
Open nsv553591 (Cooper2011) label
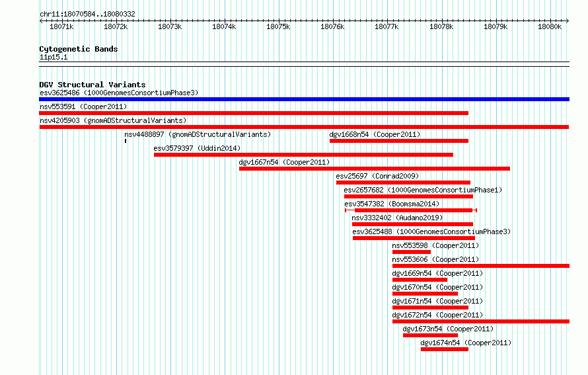pyautogui.click(x=83, y=106)
